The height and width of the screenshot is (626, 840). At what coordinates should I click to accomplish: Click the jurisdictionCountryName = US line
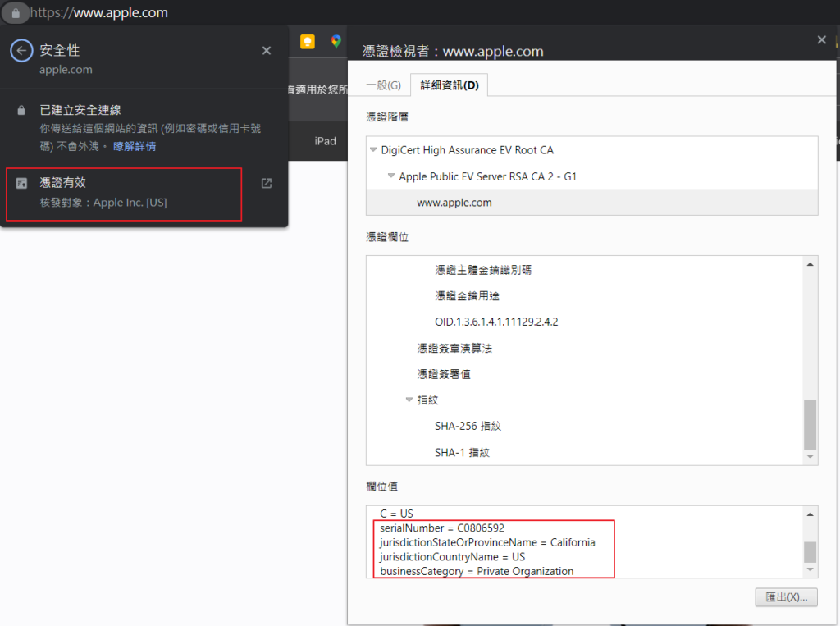tap(452, 557)
